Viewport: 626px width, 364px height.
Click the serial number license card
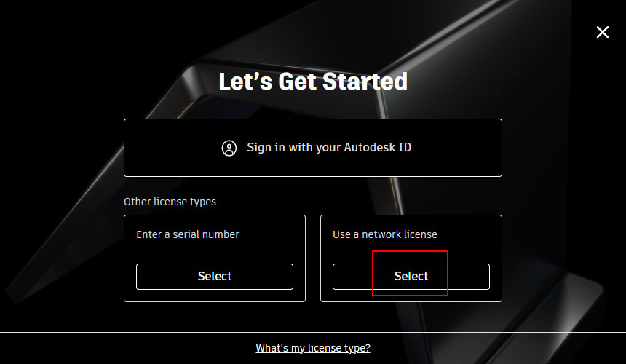[215, 250]
